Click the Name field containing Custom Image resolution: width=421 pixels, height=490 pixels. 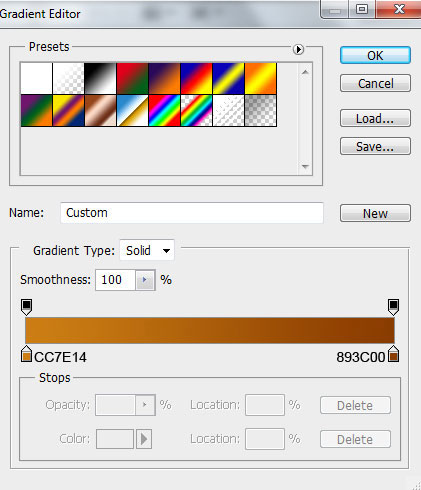click(x=192, y=213)
